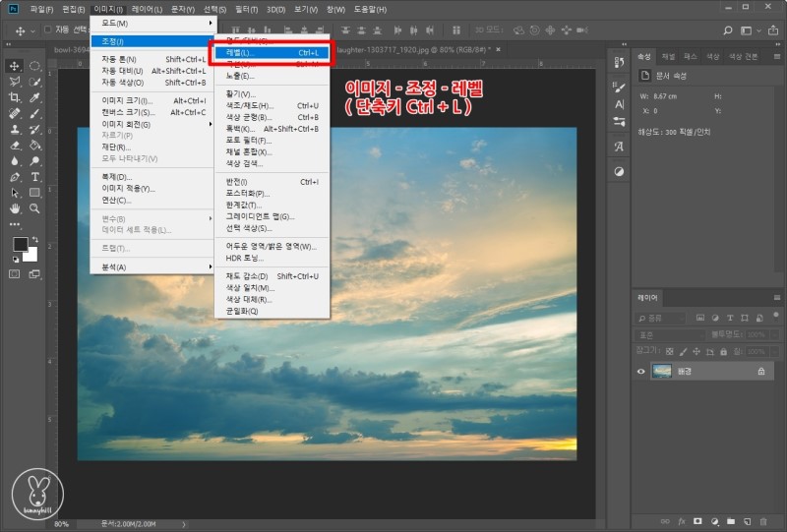Switch to the 채널 panel tab
The image size is (787, 532).
668,56
